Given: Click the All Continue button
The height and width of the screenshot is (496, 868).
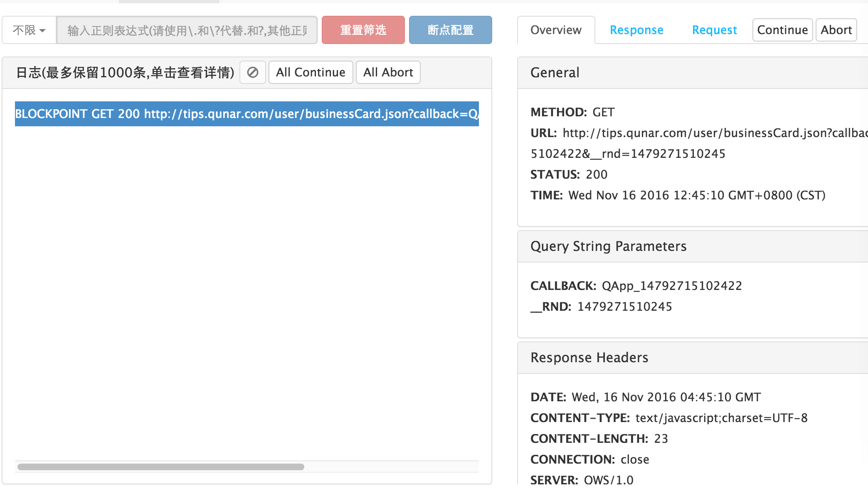Looking at the screenshot, I should [311, 72].
